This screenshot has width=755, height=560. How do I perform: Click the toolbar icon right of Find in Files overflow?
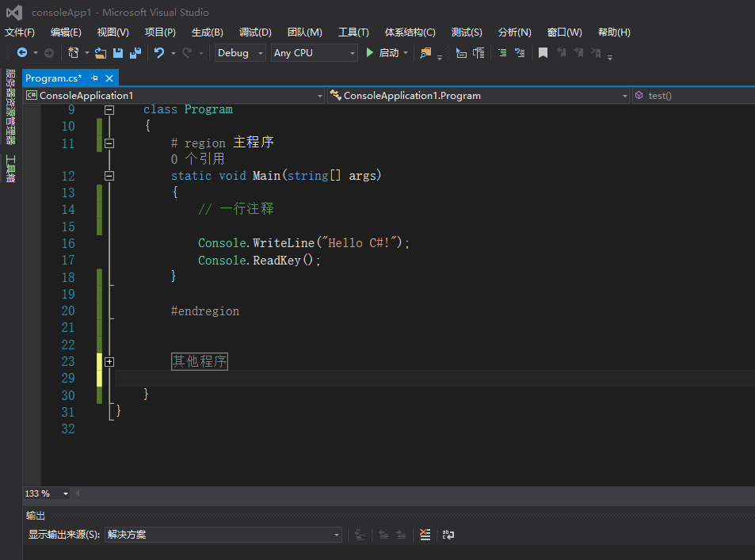pyautogui.click(x=461, y=52)
